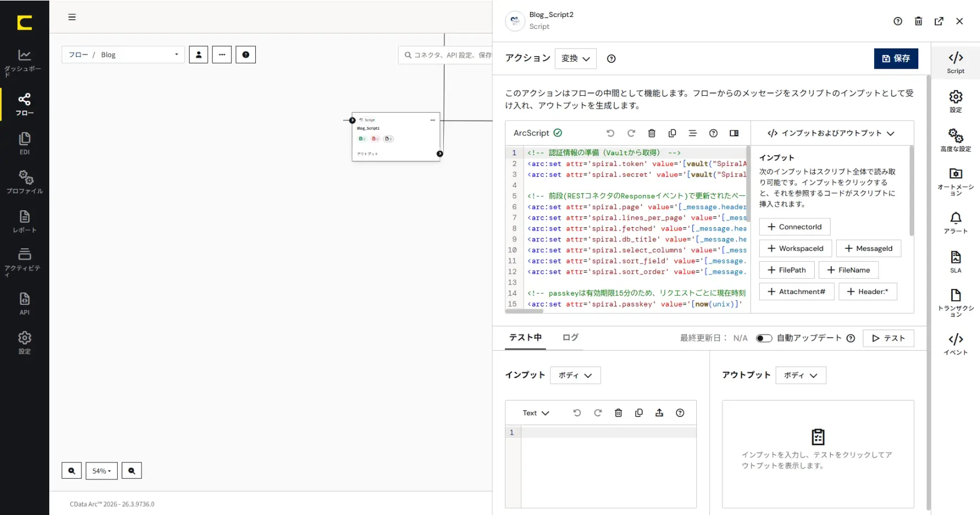Click the connector search field

pyautogui.click(x=446, y=55)
